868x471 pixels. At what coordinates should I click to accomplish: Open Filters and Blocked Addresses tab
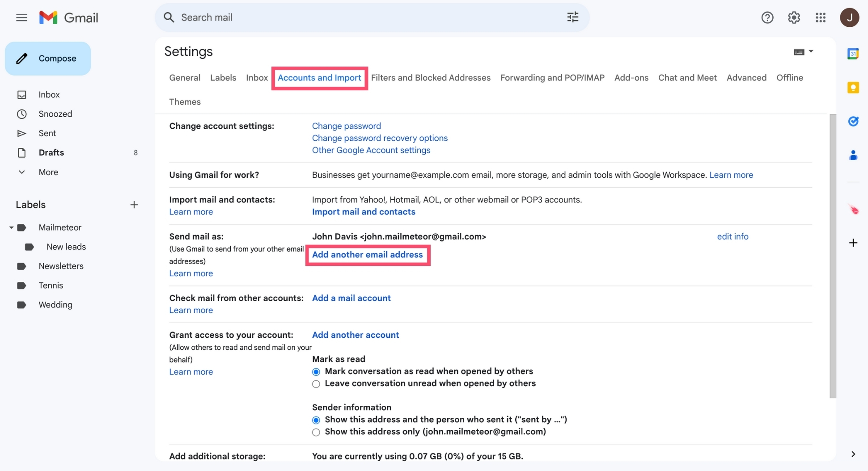[x=431, y=78]
